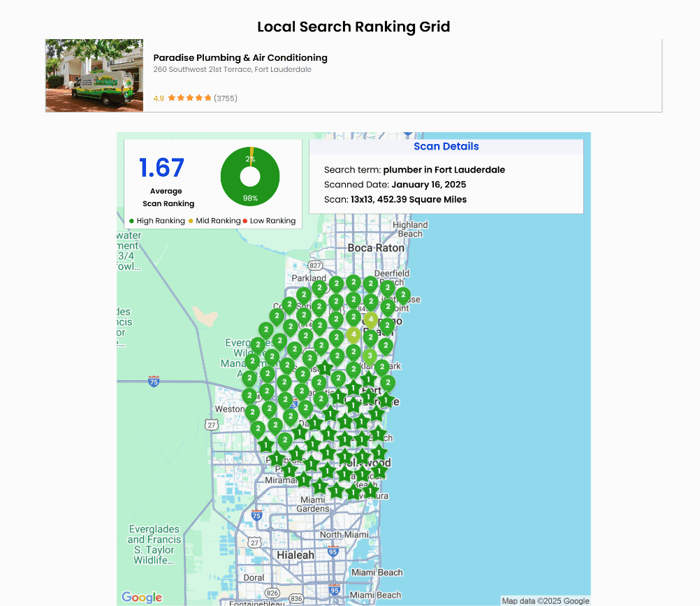Click the 2% yellow donut chart slice
This screenshot has width=700, height=606.
251,157
